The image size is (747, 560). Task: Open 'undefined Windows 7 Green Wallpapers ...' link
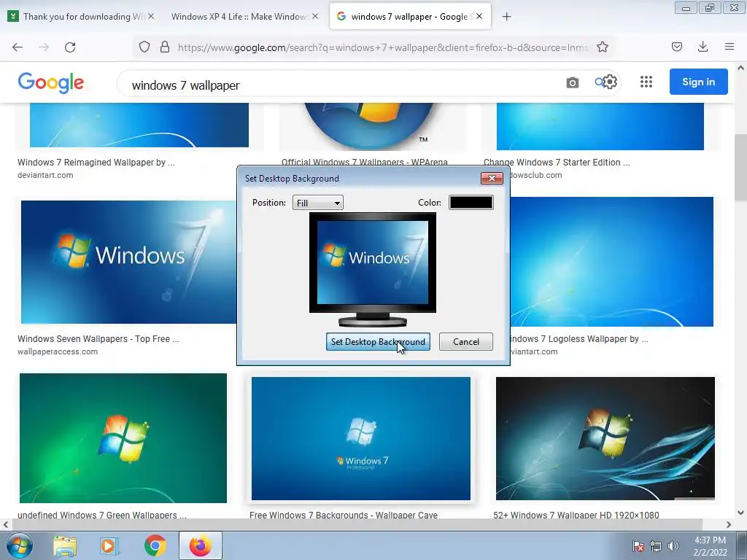click(102, 515)
